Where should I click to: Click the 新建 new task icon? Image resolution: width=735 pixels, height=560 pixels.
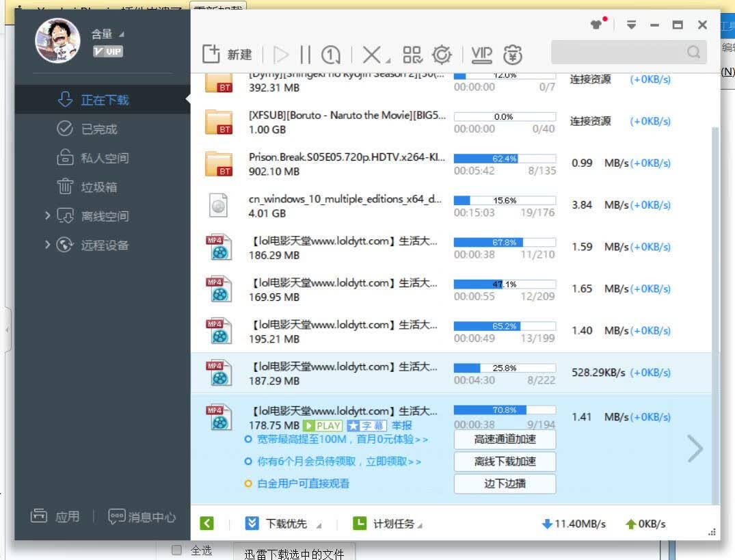click(211, 54)
